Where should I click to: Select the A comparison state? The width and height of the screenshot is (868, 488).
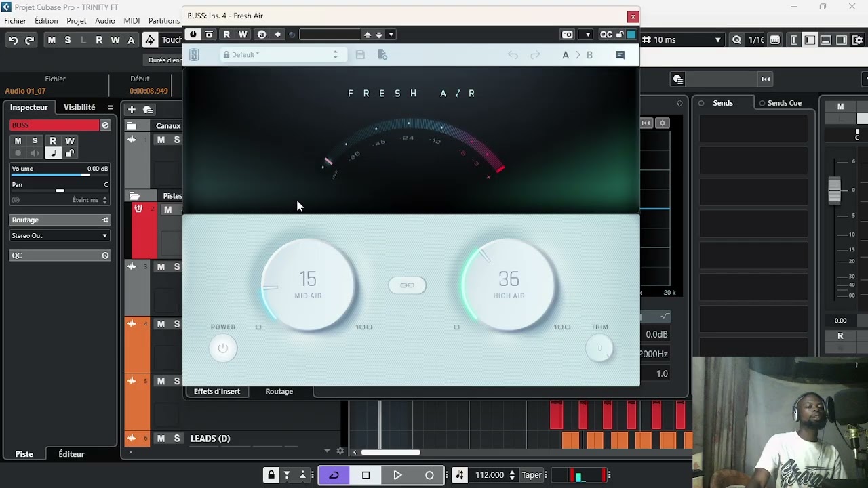(566, 55)
